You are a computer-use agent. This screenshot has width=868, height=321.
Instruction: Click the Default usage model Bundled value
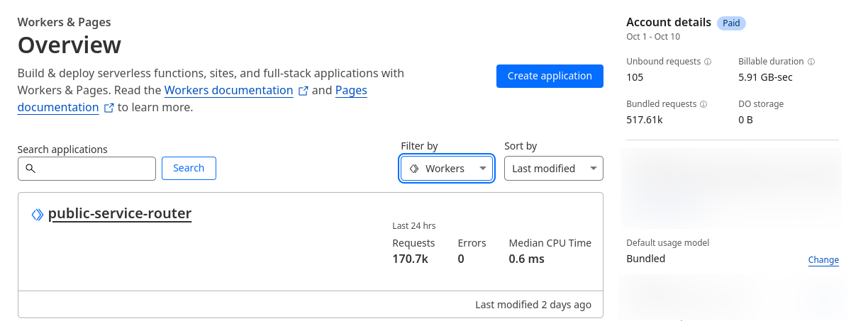point(646,259)
